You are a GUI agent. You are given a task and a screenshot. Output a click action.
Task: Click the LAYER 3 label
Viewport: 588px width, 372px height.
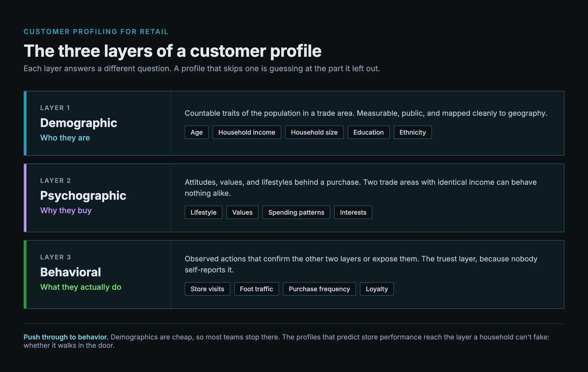pos(56,257)
